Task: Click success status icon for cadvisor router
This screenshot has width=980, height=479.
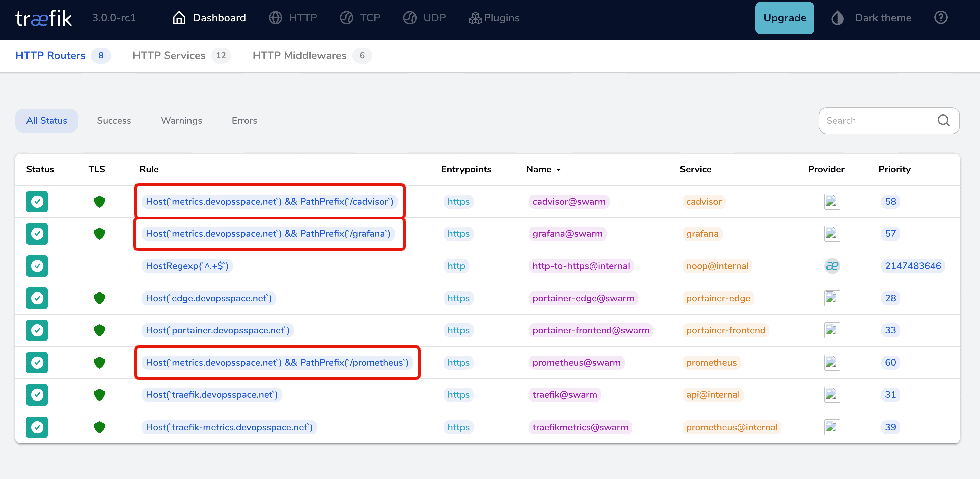Action: pos(37,201)
